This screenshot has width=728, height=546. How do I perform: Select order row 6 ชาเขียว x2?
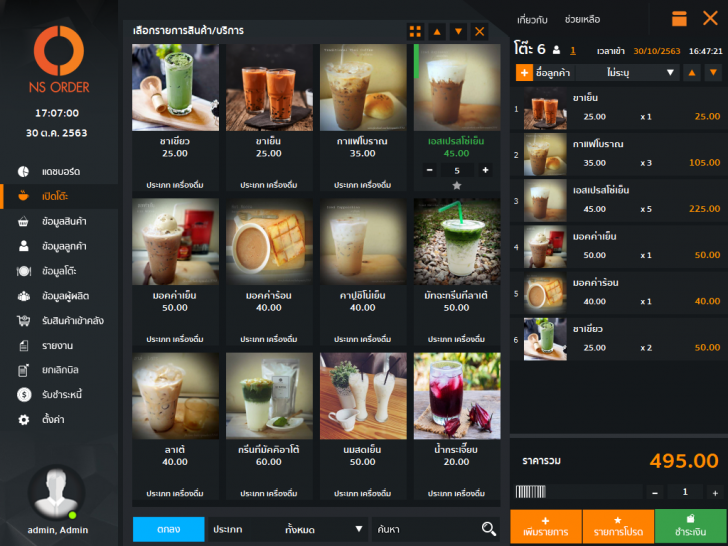[x=618, y=339]
